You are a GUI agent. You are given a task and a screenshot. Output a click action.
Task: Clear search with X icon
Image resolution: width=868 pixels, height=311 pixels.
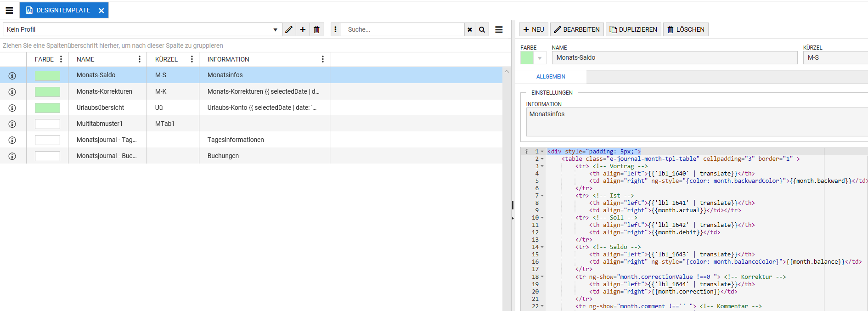point(469,29)
